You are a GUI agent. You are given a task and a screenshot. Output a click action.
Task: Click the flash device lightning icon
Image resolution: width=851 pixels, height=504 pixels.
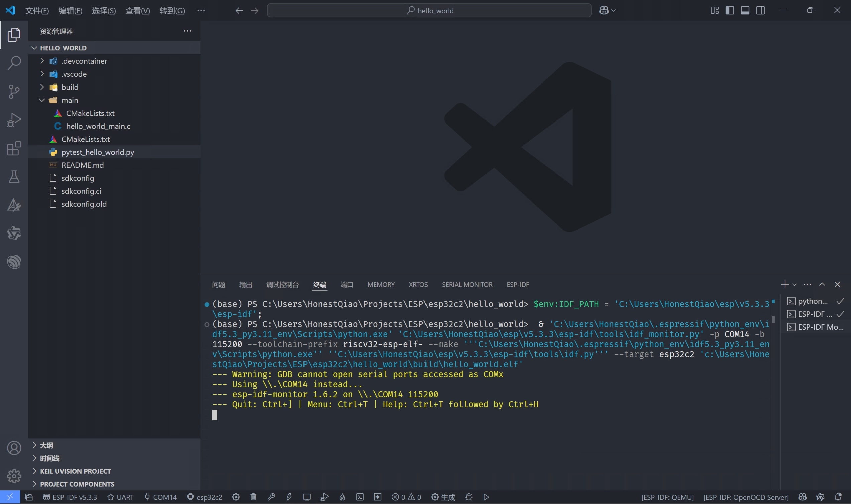pos(289,497)
